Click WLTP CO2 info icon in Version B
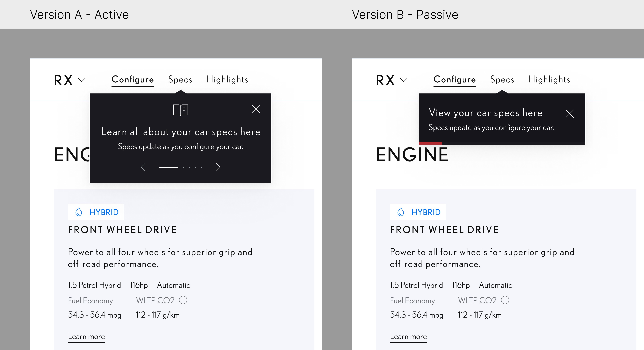The height and width of the screenshot is (350, 644). [x=505, y=300]
